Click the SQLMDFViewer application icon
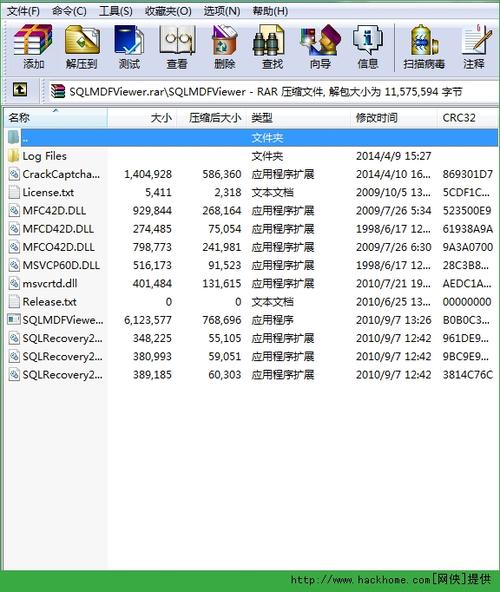The image size is (500, 592). point(14,320)
